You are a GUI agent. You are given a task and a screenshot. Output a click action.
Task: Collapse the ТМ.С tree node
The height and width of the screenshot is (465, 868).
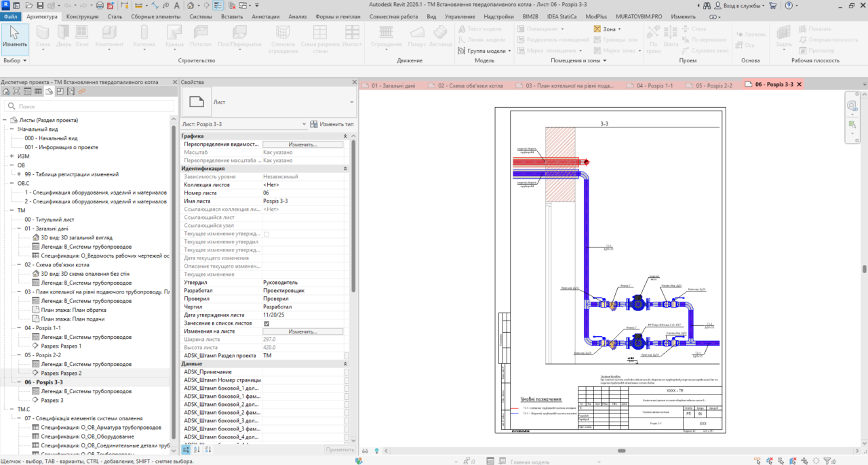11,409
